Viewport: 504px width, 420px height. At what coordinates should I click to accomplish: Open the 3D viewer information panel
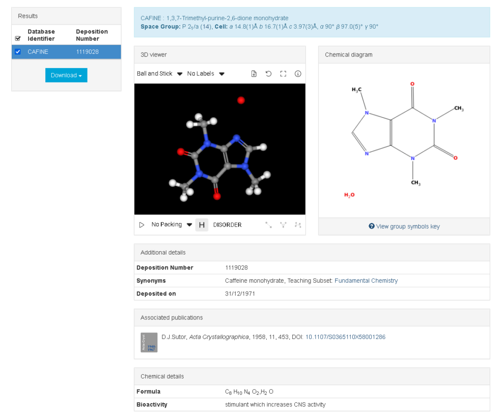point(298,73)
